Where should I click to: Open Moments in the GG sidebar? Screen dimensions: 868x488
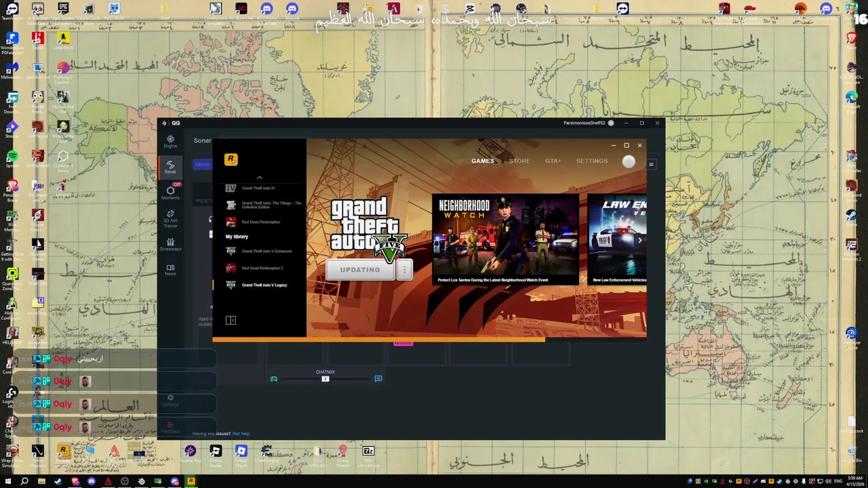tap(170, 192)
